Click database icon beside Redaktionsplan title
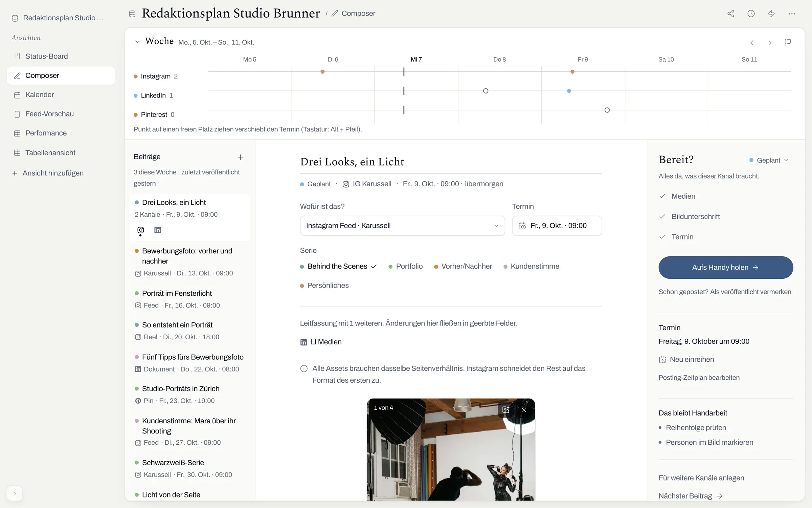 [x=132, y=14]
